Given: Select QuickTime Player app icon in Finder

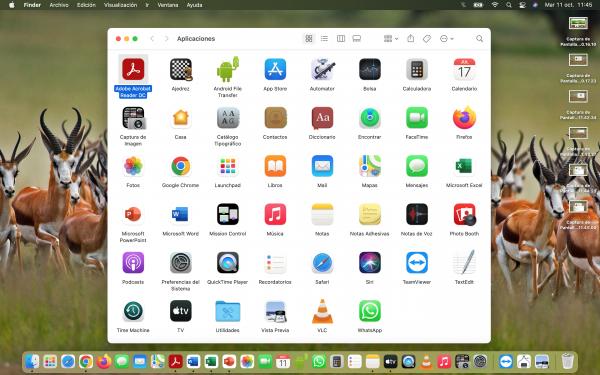Looking at the screenshot, I should point(228,263).
